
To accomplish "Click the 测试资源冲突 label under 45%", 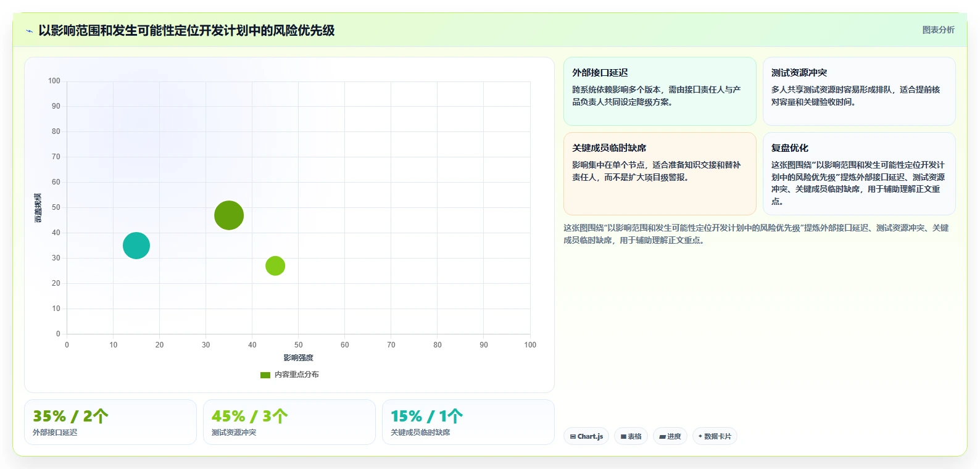I will click(x=234, y=433).
